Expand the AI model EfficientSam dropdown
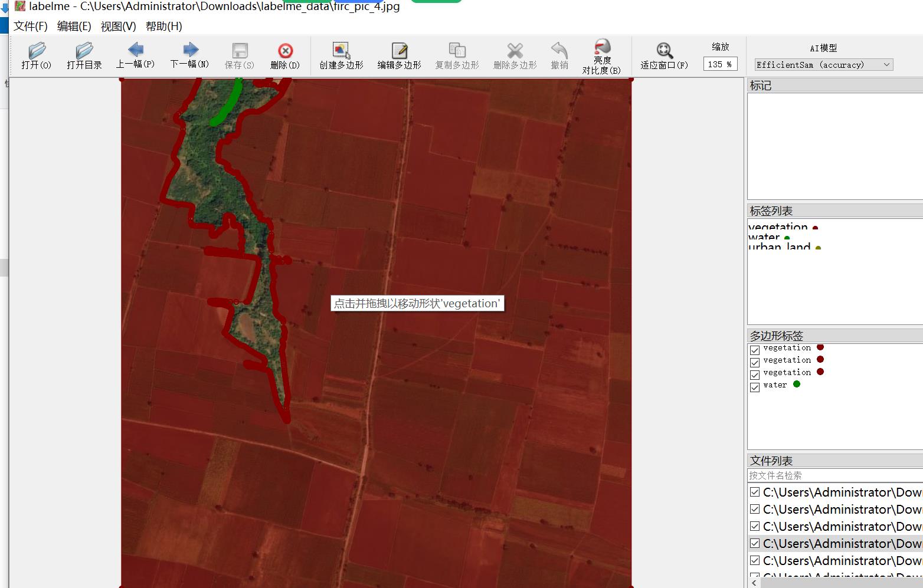This screenshot has height=588, width=923. coord(824,65)
